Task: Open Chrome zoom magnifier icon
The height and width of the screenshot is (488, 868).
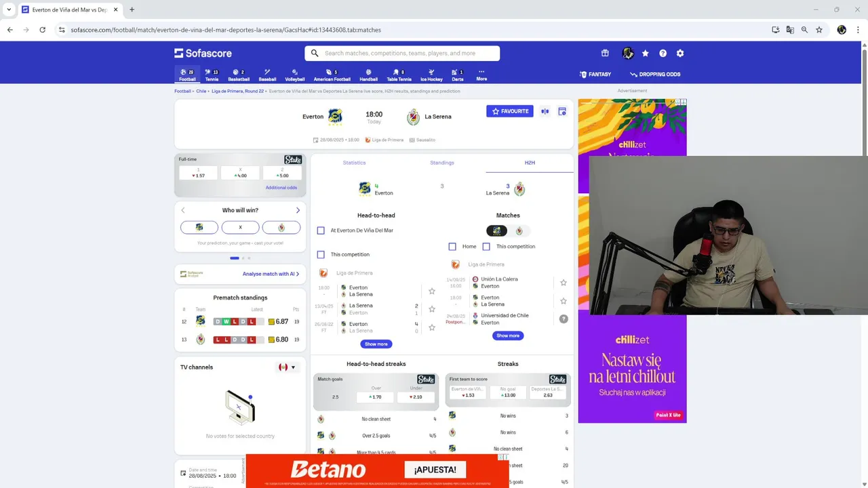Action: tap(804, 30)
